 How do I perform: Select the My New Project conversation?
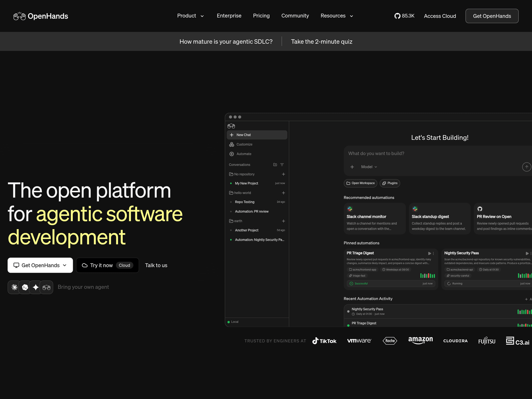(x=257, y=184)
